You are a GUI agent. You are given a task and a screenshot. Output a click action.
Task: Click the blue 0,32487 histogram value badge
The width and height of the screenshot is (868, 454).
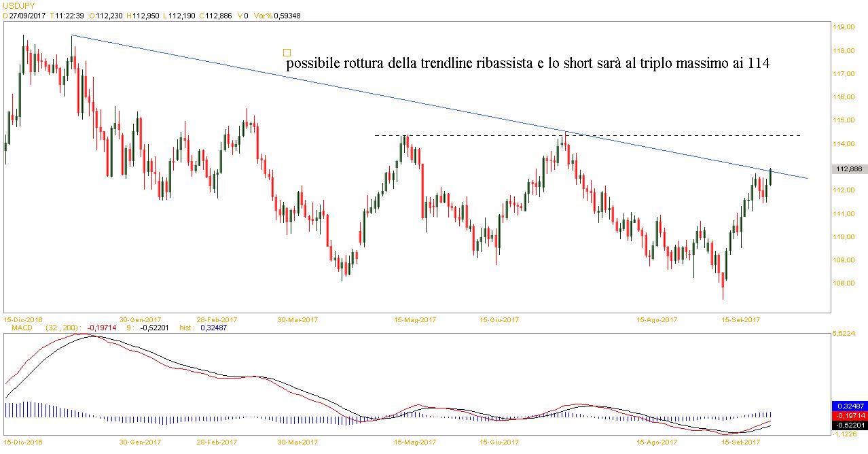click(849, 405)
